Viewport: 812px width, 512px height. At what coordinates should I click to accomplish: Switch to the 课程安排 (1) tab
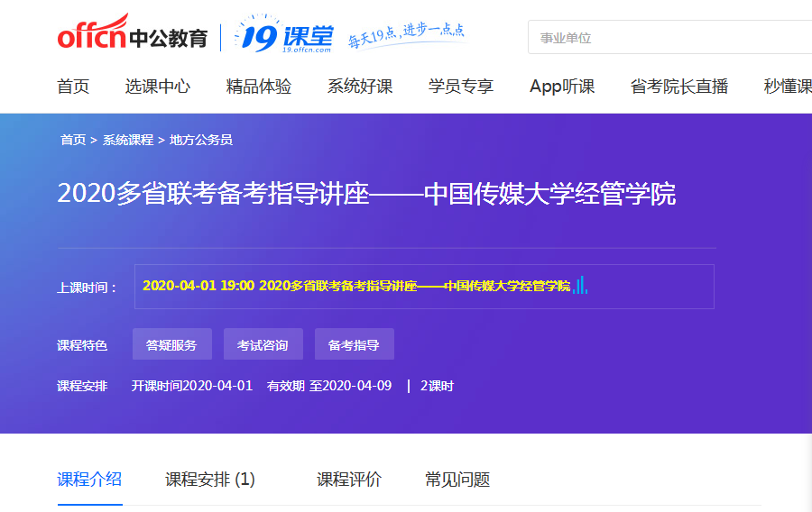point(210,480)
